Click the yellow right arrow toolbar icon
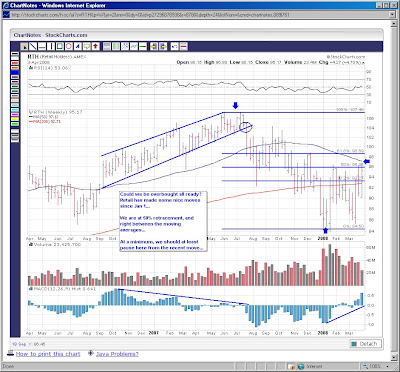Image resolution: width=400 pixels, height=372 pixels. click(x=163, y=47)
